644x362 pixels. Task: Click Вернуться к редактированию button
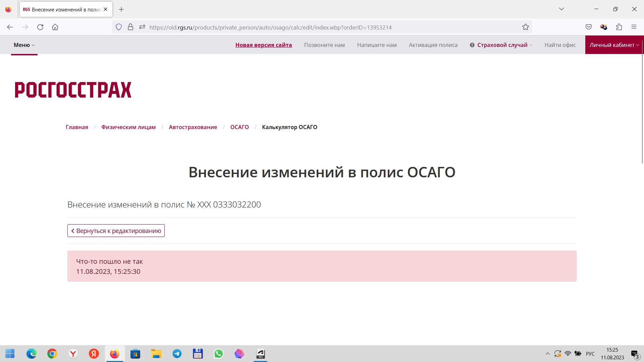(x=116, y=231)
